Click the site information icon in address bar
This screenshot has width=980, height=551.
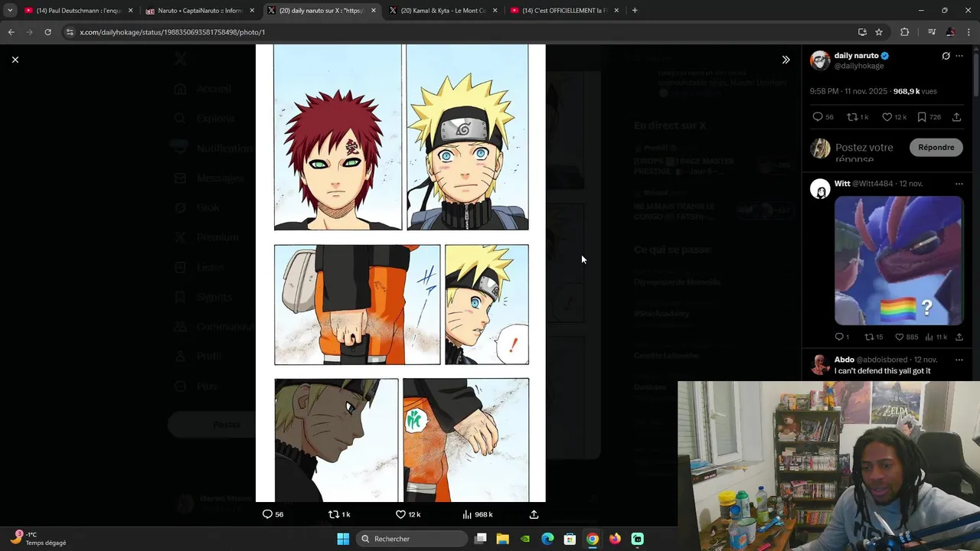[x=70, y=32]
